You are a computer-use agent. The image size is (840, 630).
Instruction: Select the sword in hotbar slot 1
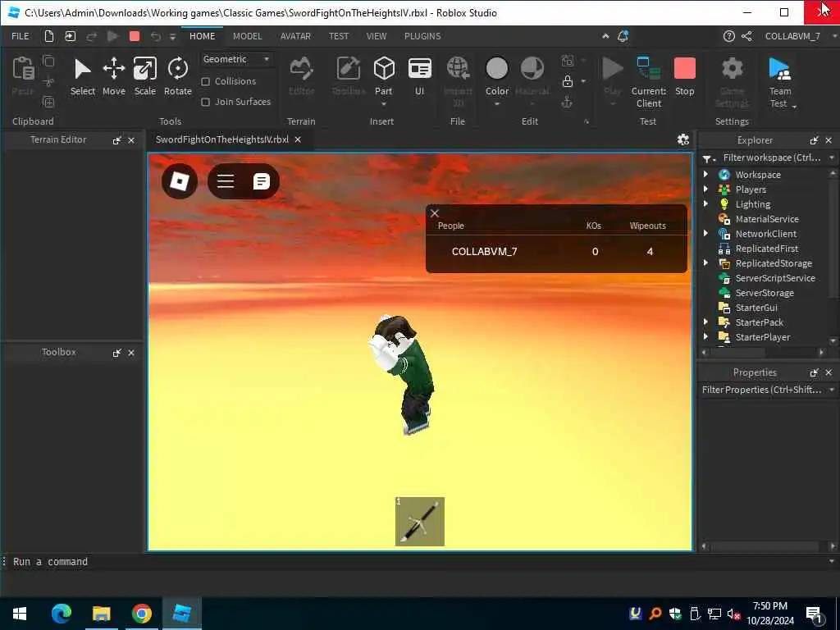[419, 521]
